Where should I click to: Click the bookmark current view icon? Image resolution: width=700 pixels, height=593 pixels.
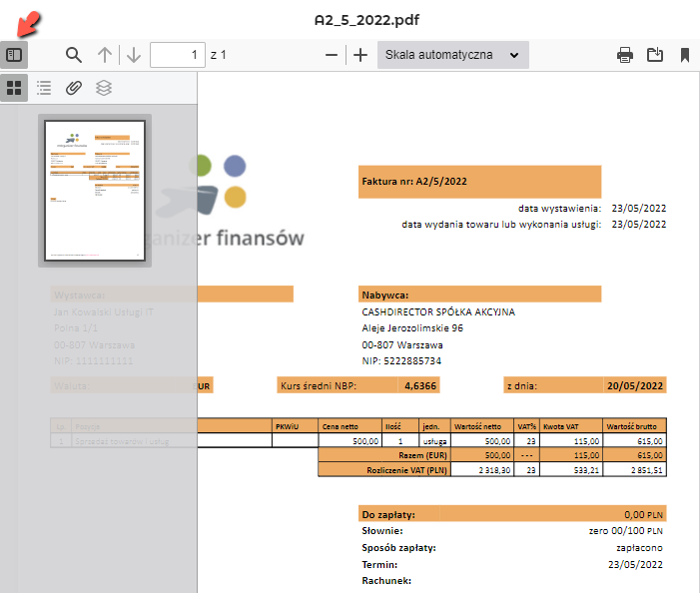[685, 55]
